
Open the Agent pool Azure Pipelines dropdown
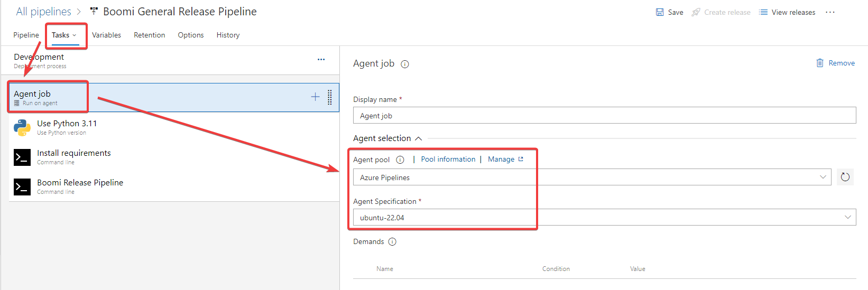[592, 177]
